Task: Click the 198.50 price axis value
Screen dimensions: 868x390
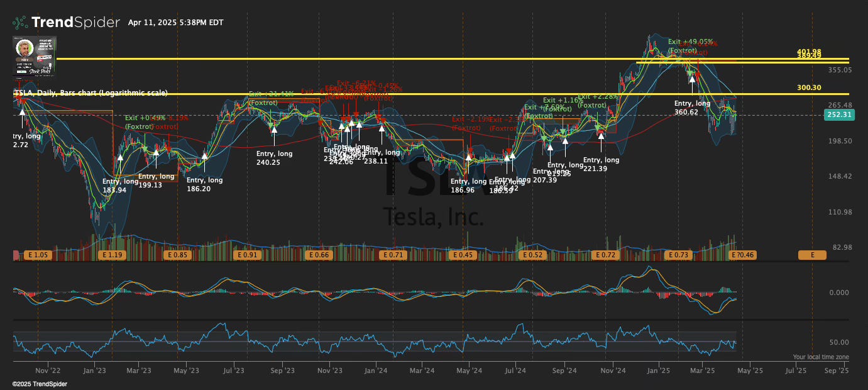Action: pyautogui.click(x=839, y=141)
